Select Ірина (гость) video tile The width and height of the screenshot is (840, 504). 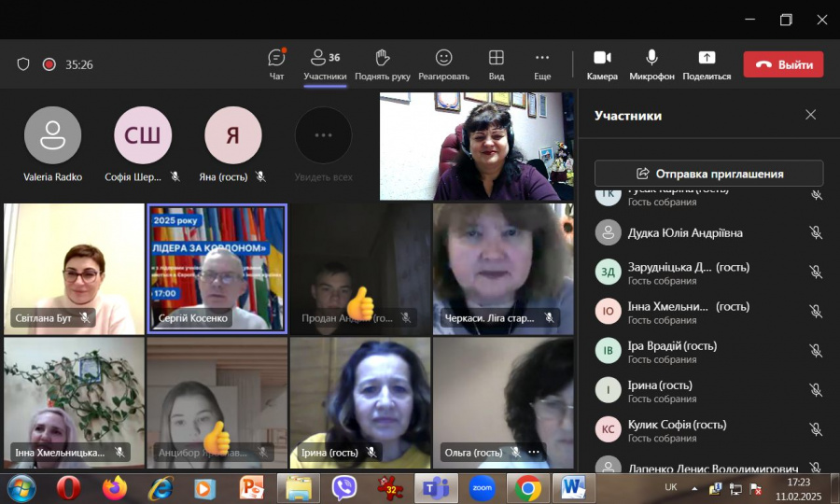click(x=360, y=403)
